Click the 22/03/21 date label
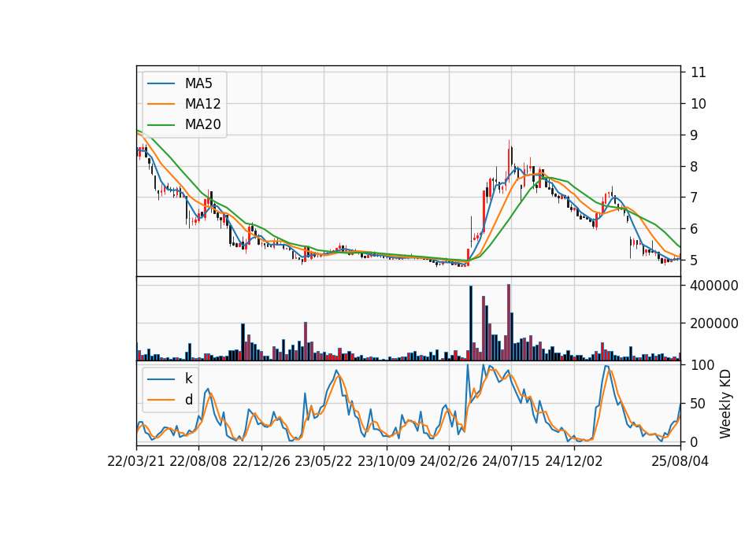 [x=136, y=461]
